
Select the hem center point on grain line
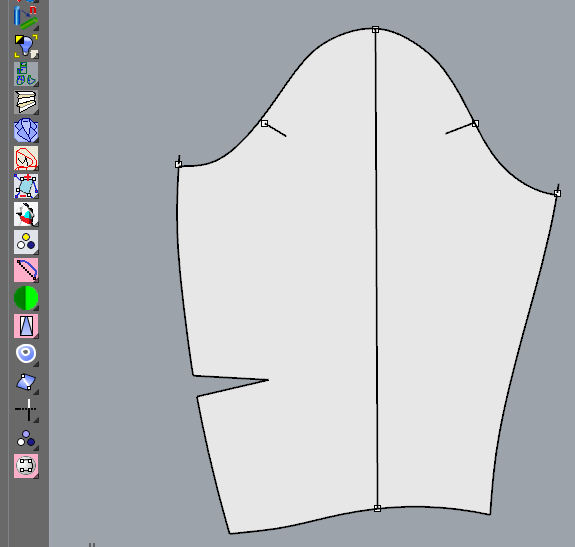pos(377,508)
